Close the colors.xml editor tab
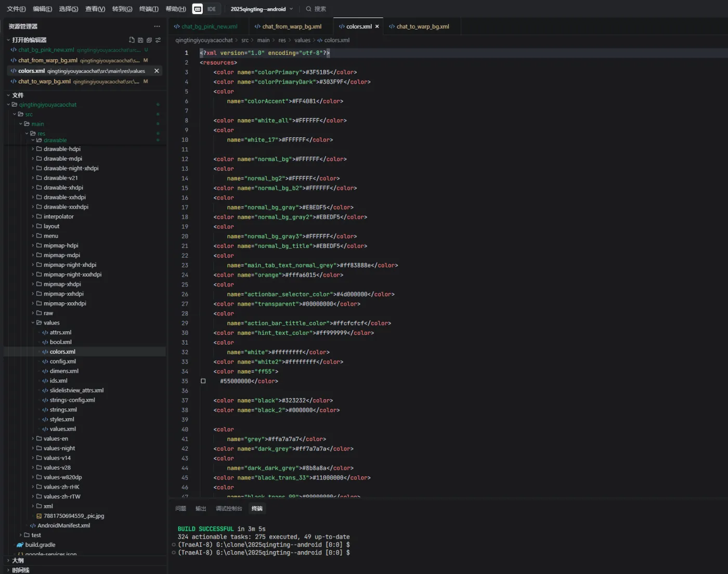Screen dimensions: 728x574 [x=377, y=27]
